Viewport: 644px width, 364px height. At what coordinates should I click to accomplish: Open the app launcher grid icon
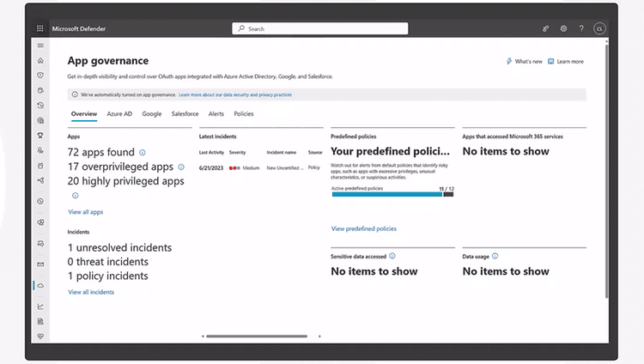39,28
